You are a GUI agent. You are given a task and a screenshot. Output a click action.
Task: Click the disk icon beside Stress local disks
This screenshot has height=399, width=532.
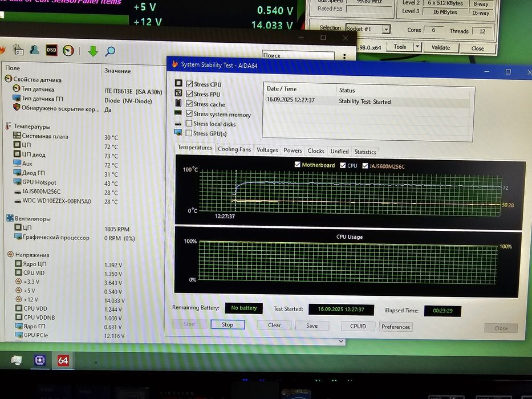pyautogui.click(x=178, y=123)
